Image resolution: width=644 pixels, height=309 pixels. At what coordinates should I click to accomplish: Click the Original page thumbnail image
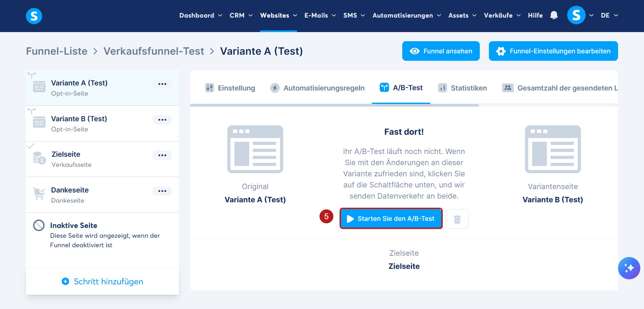coord(255,149)
